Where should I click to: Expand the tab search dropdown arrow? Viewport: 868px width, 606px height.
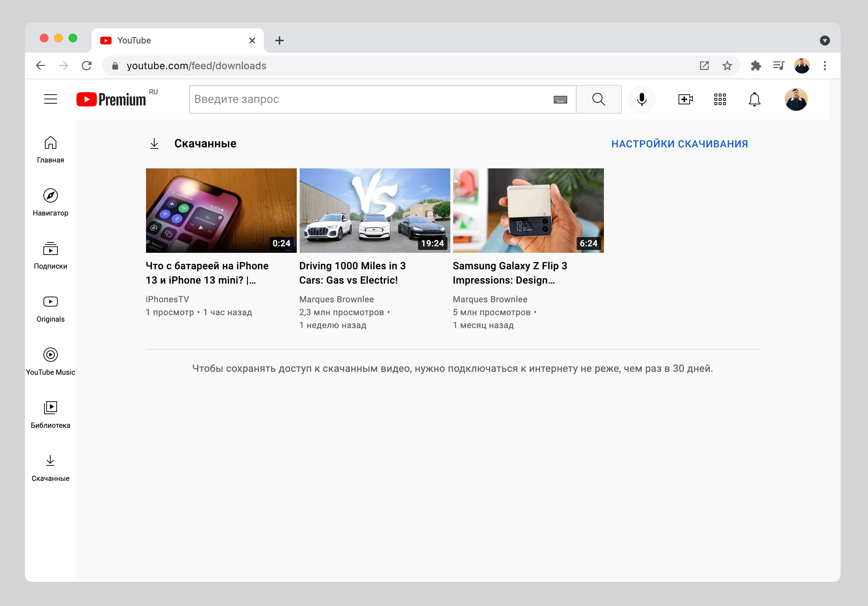point(825,41)
